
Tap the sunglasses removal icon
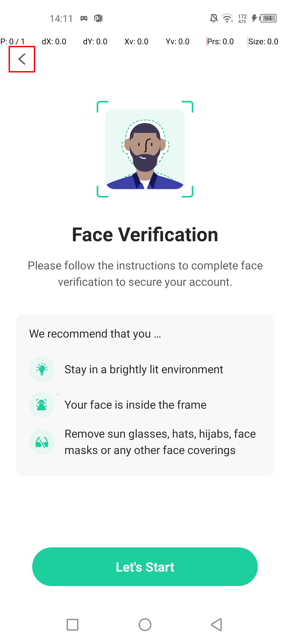pos(42,442)
